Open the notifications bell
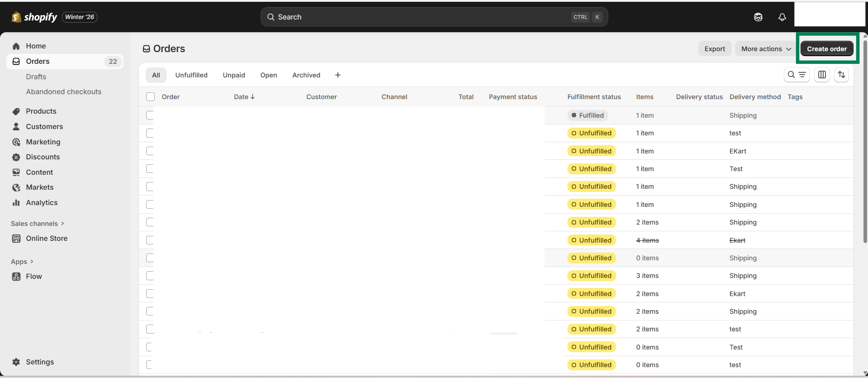Viewport: 868px width, 378px height. [782, 17]
